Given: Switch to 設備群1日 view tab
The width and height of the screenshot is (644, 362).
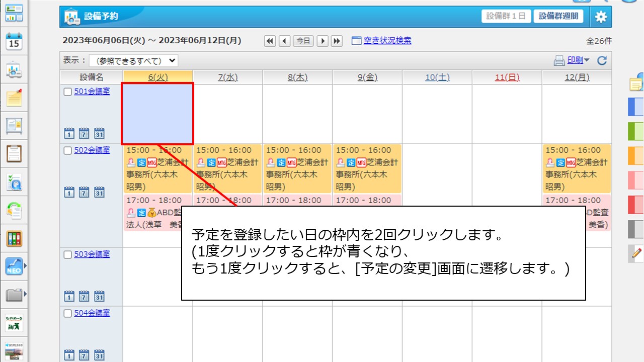Looking at the screenshot, I should coord(506,16).
